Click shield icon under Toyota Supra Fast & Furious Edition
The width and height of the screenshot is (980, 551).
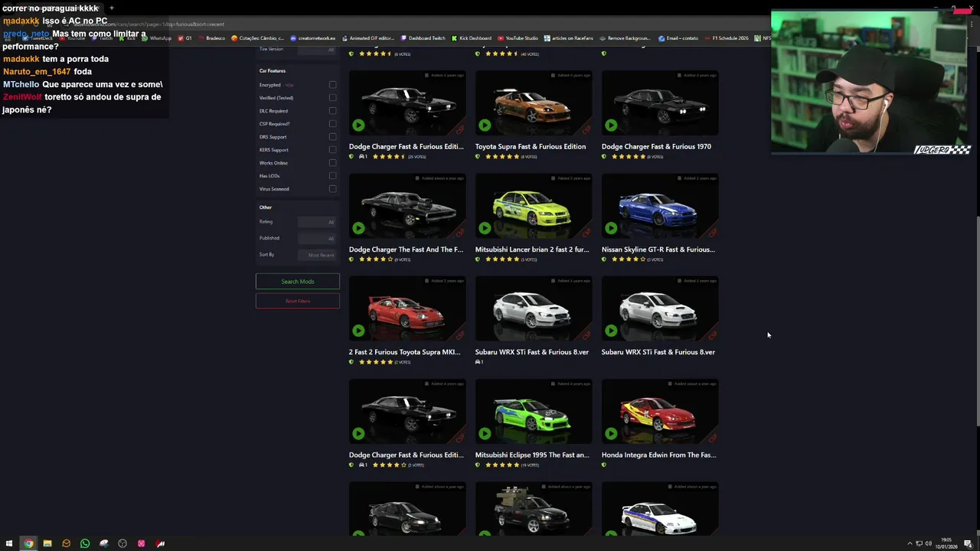coord(478,157)
